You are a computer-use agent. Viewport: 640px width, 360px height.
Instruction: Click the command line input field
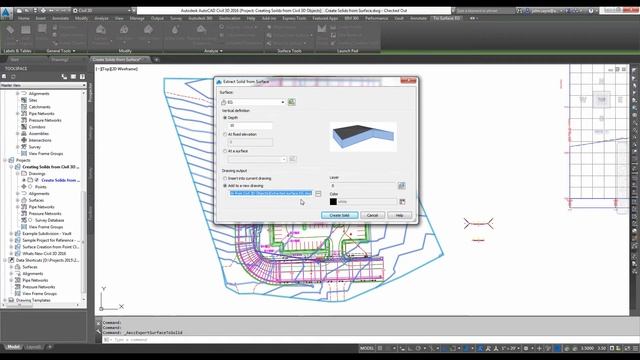pos(365,340)
